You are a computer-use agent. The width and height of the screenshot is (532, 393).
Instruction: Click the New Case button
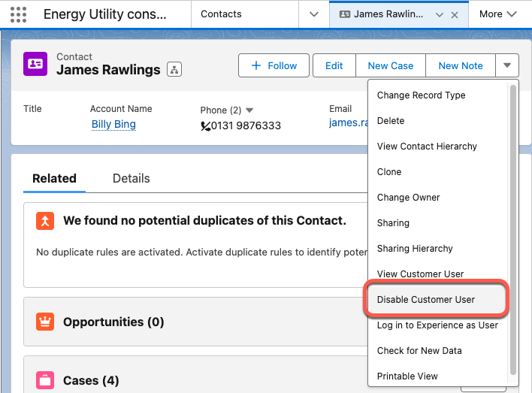[391, 65]
